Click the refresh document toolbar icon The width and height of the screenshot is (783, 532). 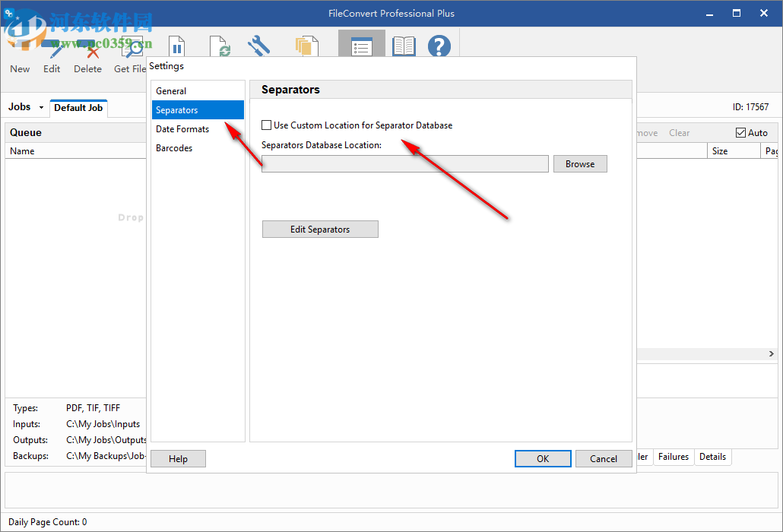(220, 46)
